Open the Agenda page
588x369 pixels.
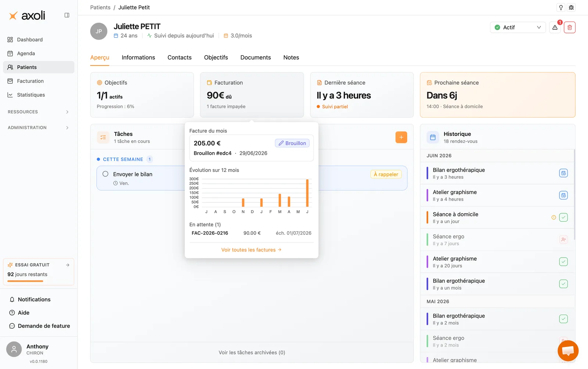39,53
